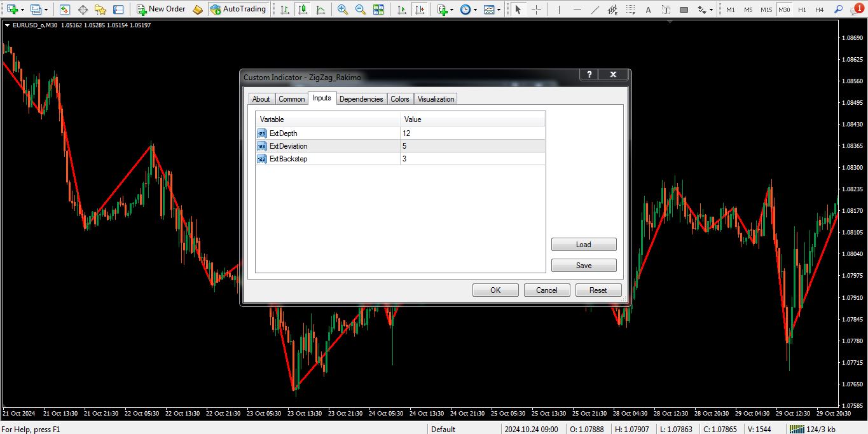Click the Periods clock icon

pos(465,10)
